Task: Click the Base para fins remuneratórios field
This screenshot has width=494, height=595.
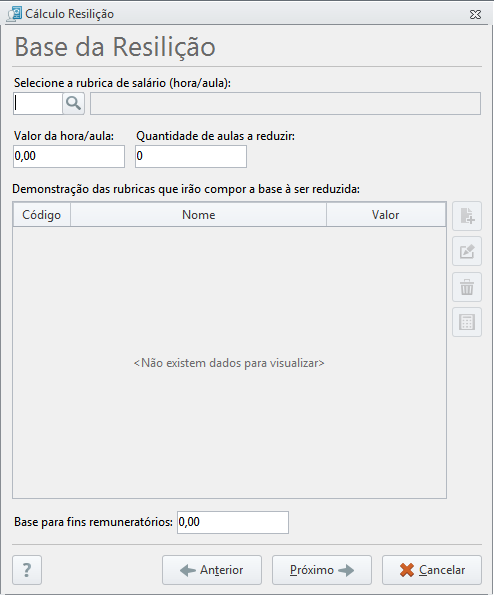Action: (x=233, y=523)
